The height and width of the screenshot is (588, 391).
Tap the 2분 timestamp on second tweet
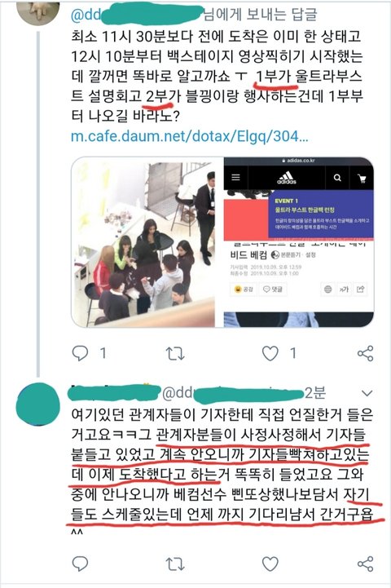click(x=315, y=393)
